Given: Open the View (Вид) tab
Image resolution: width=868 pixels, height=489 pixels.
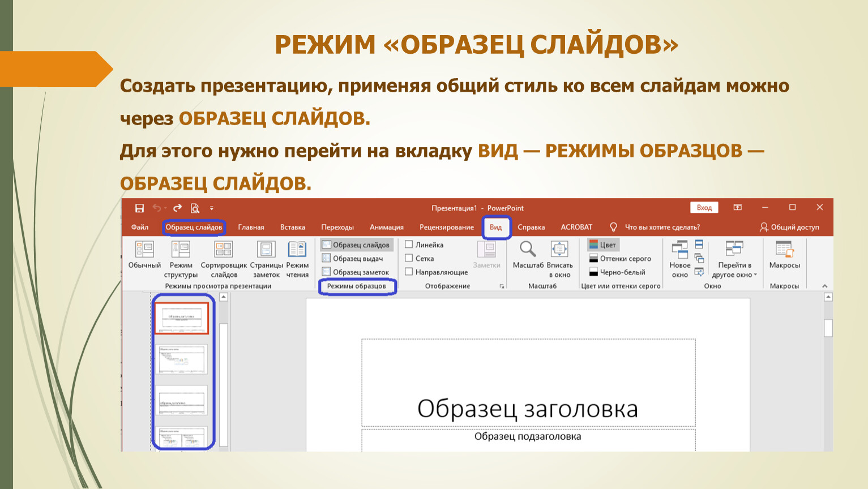Looking at the screenshot, I should pos(496,227).
